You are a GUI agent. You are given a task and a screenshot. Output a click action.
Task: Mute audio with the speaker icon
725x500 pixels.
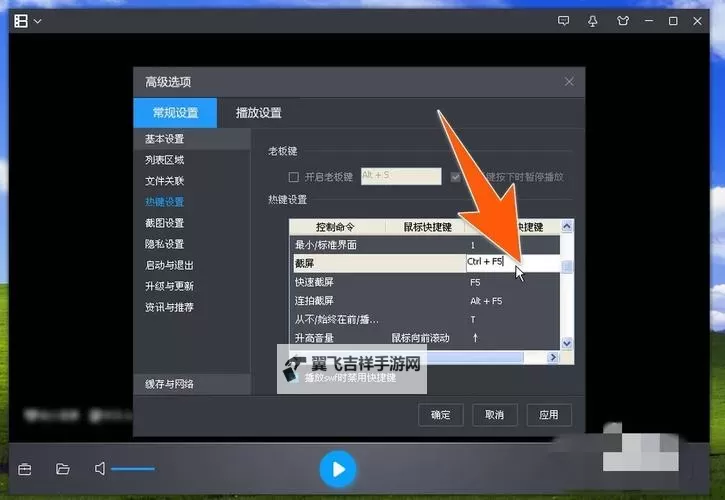(99, 469)
